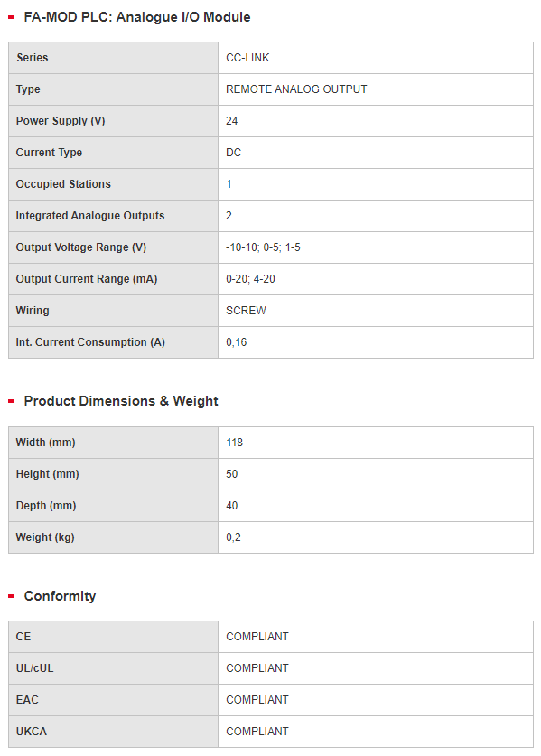Click the Output Current Range value 0-20; 4-20
541x756 pixels.
(x=250, y=279)
